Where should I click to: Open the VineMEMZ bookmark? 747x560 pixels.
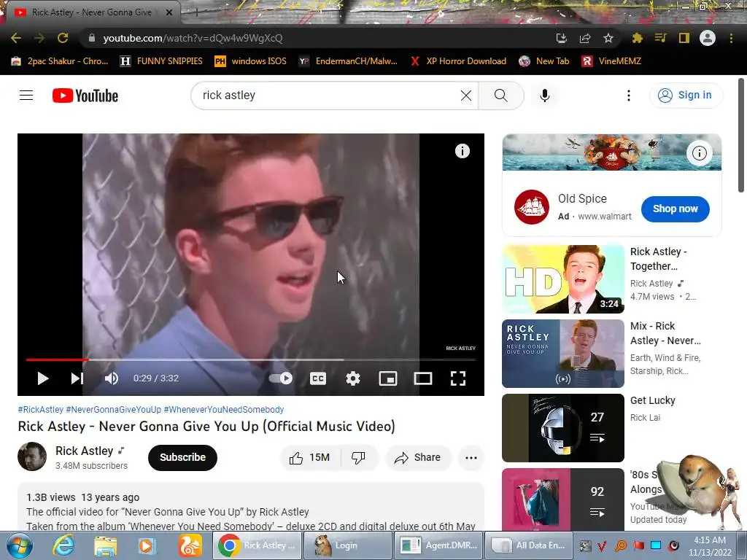click(x=612, y=61)
